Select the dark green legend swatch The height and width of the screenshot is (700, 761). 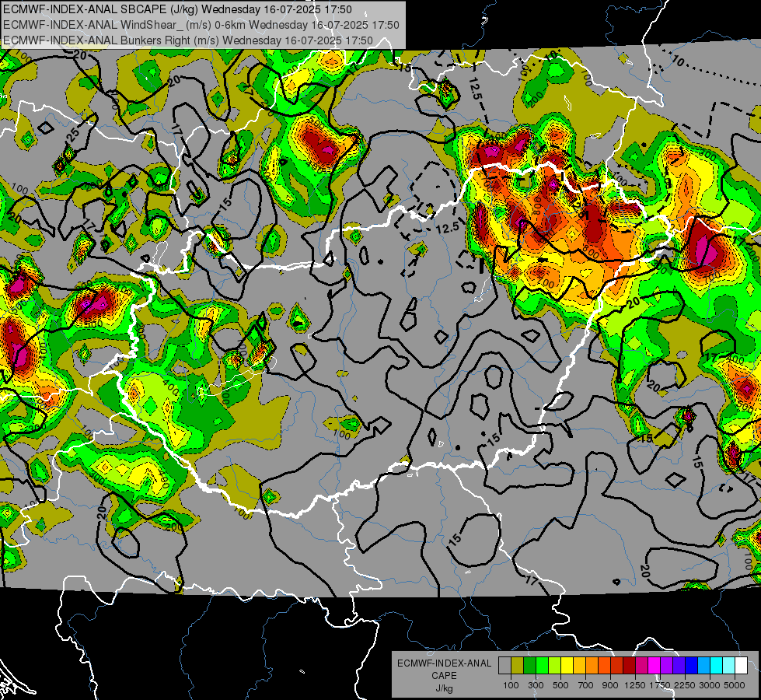[529, 666]
